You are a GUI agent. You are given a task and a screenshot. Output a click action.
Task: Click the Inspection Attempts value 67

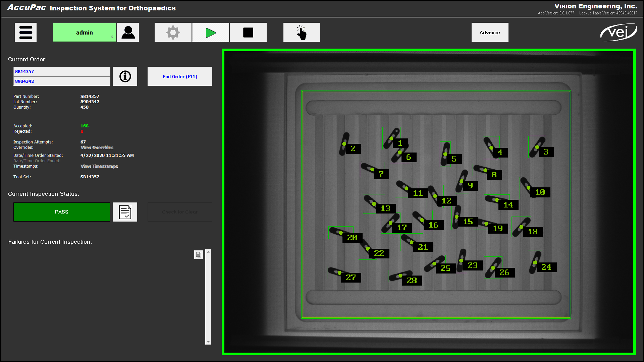click(83, 142)
